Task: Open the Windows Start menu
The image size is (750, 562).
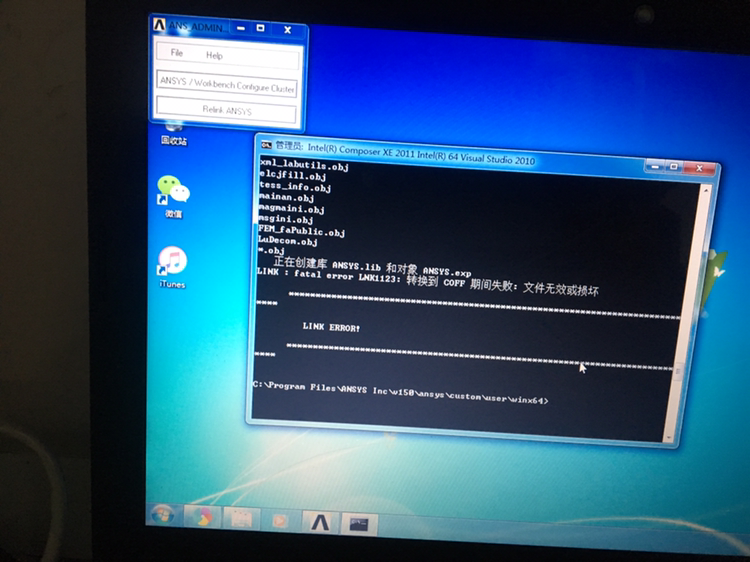Action: point(163,516)
